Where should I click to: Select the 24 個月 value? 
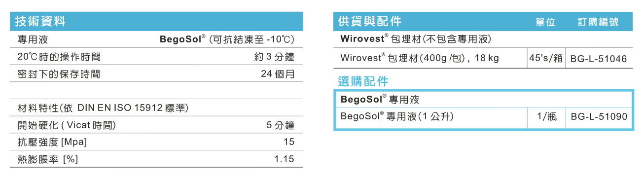click(278, 74)
